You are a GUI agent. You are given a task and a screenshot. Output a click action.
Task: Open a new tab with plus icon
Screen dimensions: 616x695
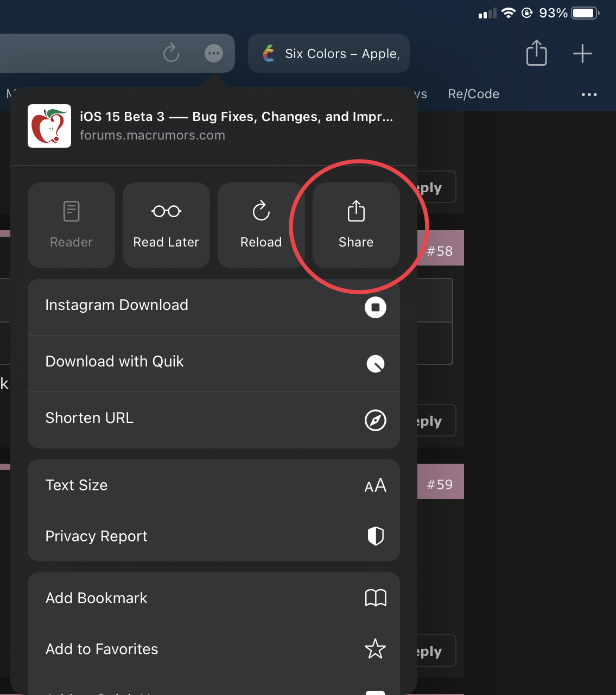click(x=582, y=53)
